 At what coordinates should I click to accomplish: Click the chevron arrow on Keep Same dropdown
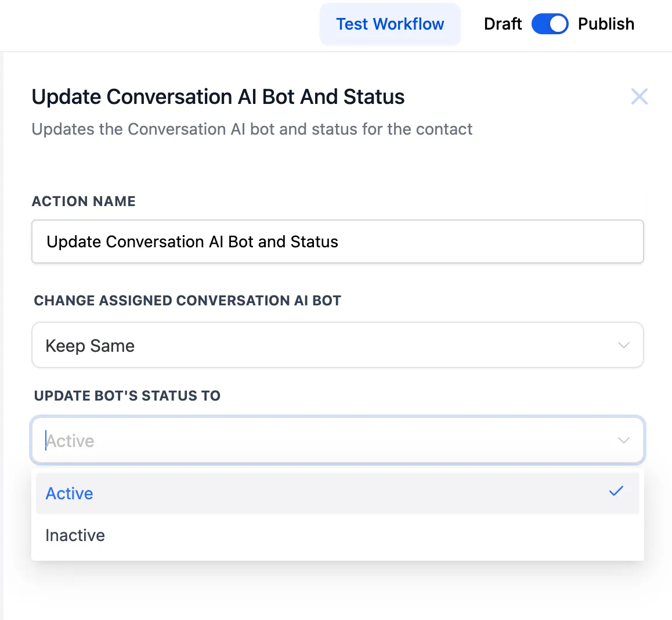(623, 345)
